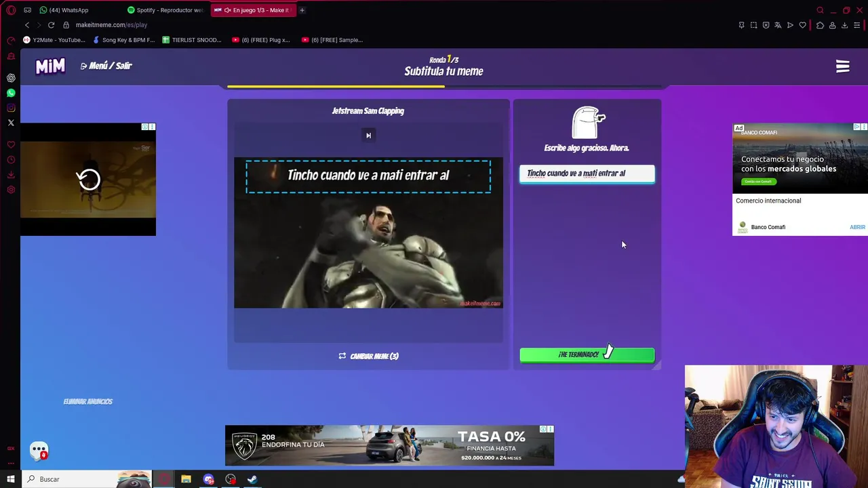Click Menú / Salir
The image size is (868, 488).
coord(106,66)
